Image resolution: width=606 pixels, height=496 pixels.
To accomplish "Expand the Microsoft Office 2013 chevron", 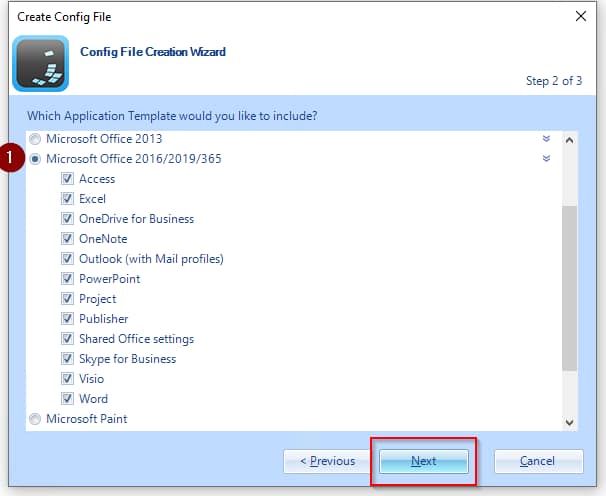I will pos(546,139).
